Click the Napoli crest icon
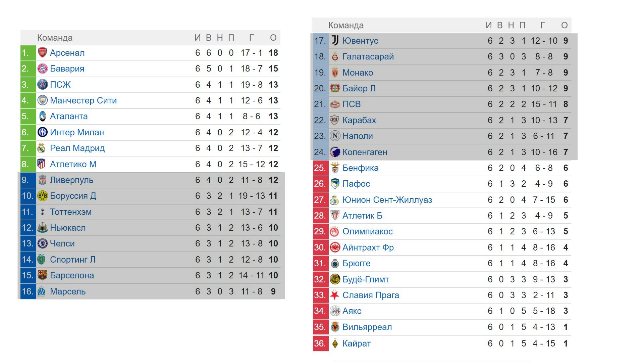This screenshot has width=644, height=362. coord(335,136)
